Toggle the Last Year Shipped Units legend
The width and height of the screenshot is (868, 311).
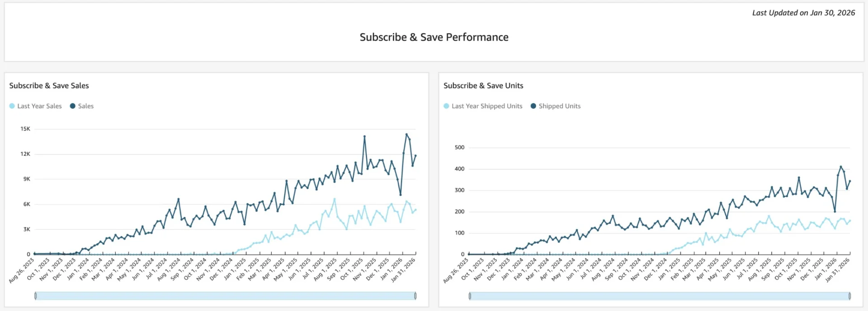click(483, 106)
